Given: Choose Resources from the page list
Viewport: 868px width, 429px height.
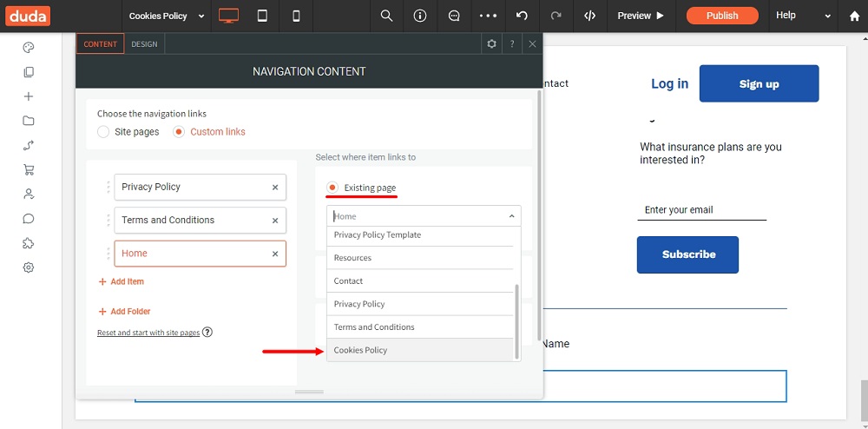Looking at the screenshot, I should (x=420, y=258).
